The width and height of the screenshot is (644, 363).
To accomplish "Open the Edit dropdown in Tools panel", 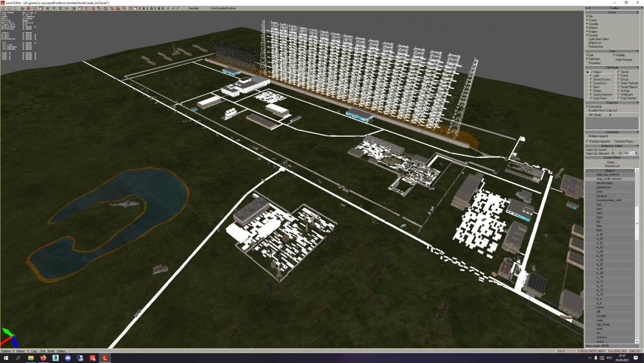I will (590, 55).
